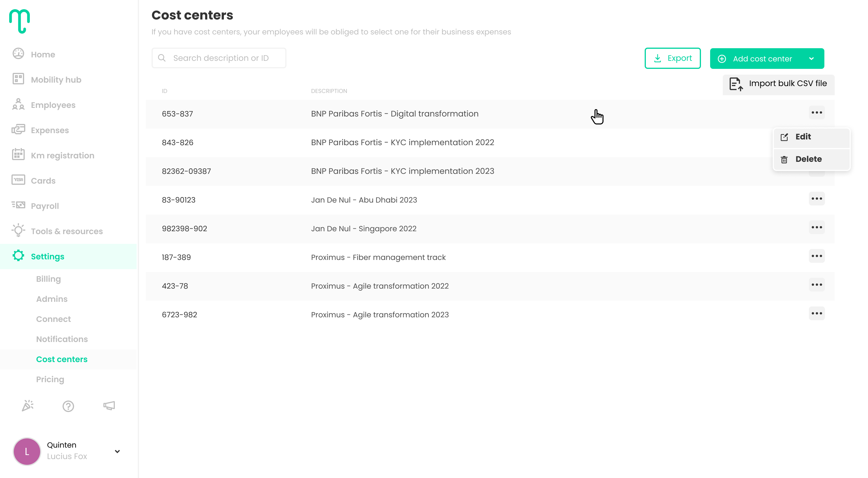Click the Home dashboard icon in sidebar
The height and width of the screenshot is (478, 868).
coord(18,54)
